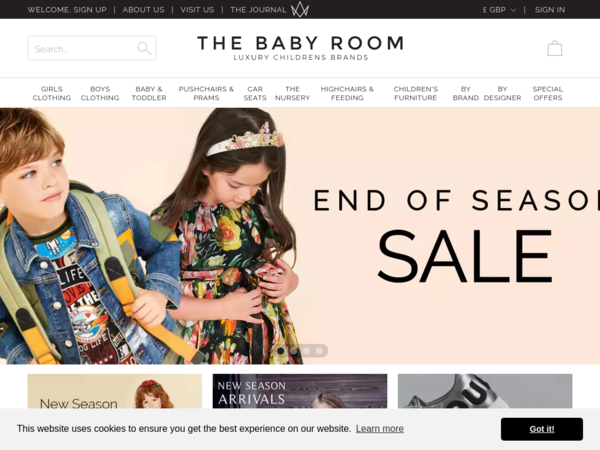600x450 pixels.
Task: Open the Pushchairs & Prams menu
Action: (x=206, y=93)
